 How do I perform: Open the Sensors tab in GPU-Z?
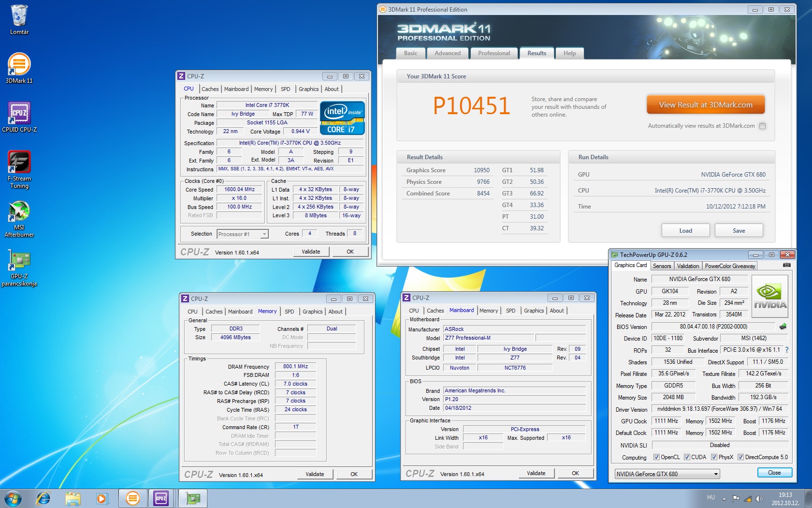pyautogui.click(x=662, y=266)
